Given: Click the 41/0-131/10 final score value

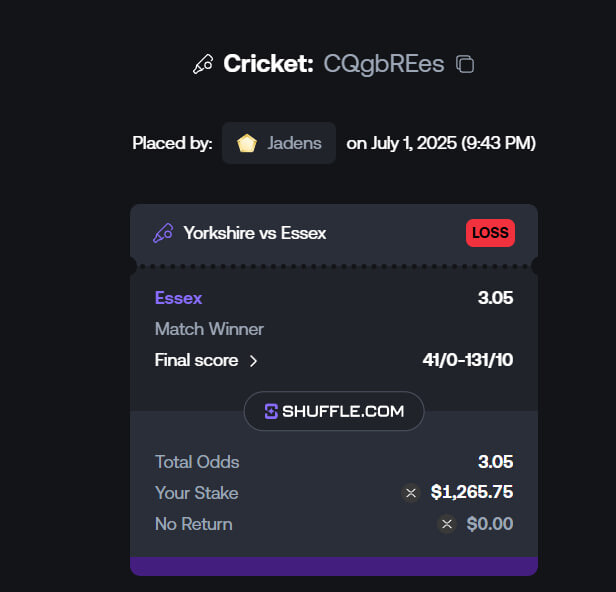Looking at the screenshot, I should (468, 360).
